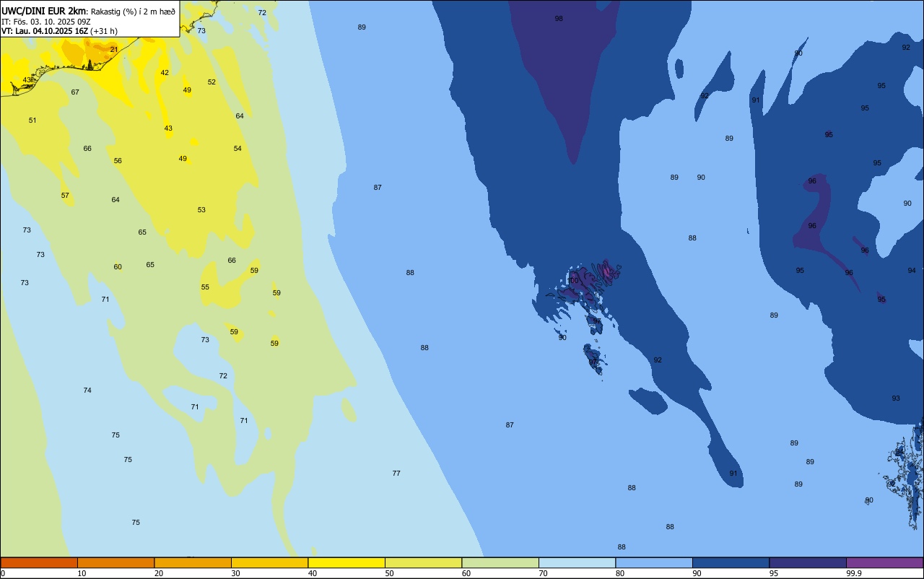Click the '99.9' tick label on the scale
This screenshot has height=579, width=924.
854,573
